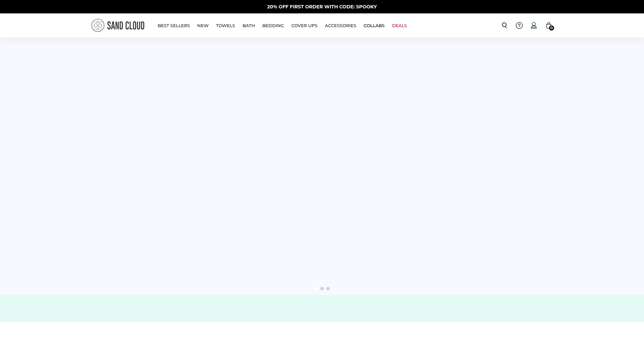Image resolution: width=644 pixels, height=362 pixels.
Task: Select the Sand Cloud circular emblem
Action: 98,25
